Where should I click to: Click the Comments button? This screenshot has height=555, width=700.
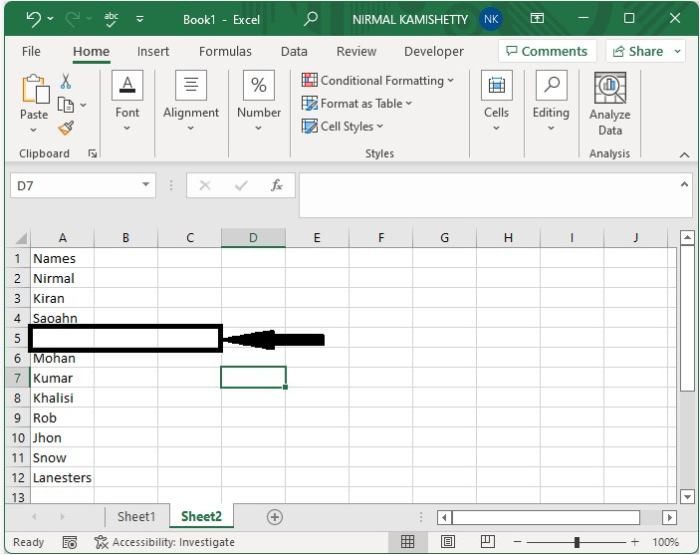tap(547, 51)
